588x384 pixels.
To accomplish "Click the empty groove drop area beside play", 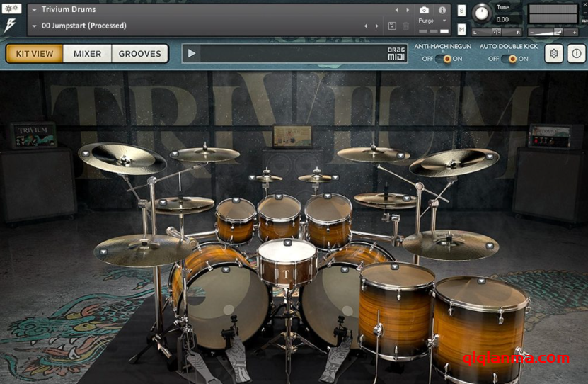I will 292,54.
